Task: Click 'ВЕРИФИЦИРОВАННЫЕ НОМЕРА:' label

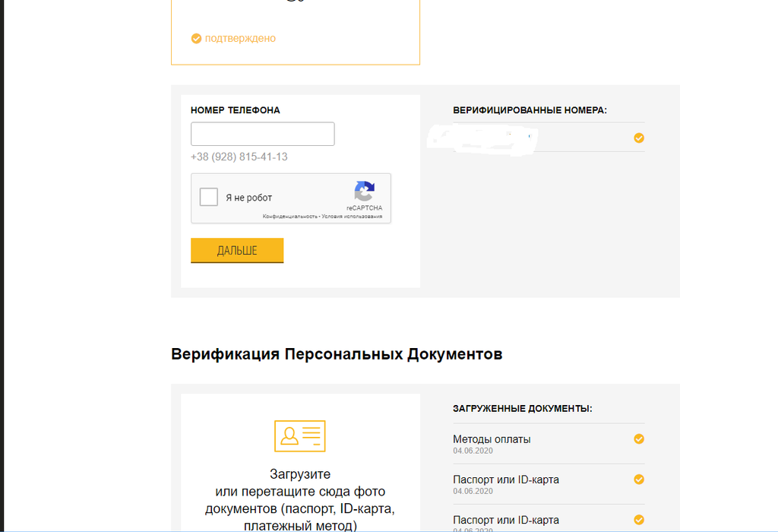Action: (530, 110)
